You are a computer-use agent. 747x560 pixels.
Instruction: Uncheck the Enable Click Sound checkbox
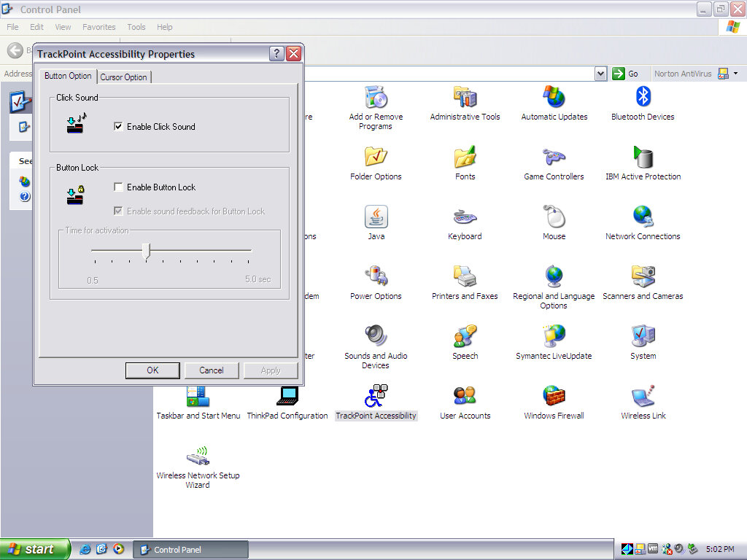coord(118,127)
